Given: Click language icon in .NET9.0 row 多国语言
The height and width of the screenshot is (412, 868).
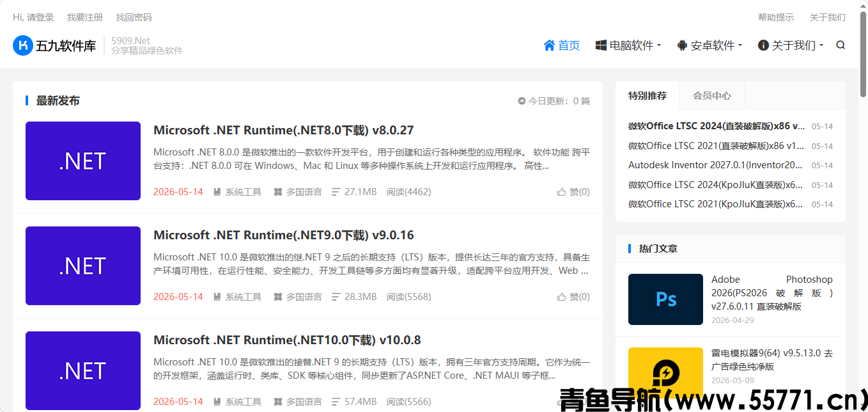Looking at the screenshot, I should tap(278, 297).
